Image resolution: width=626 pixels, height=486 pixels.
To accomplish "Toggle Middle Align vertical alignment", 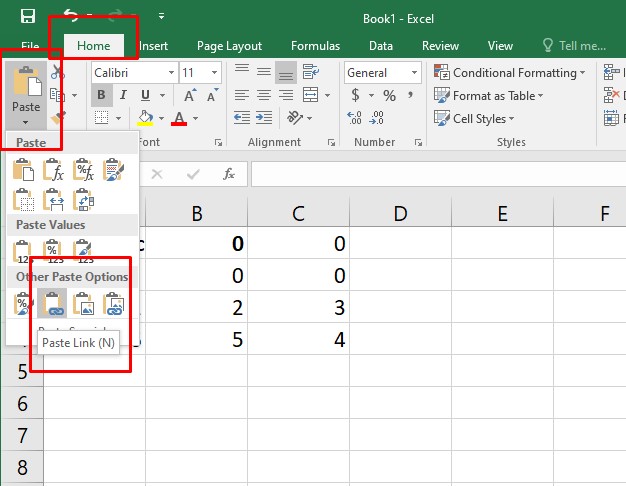I will [264, 72].
